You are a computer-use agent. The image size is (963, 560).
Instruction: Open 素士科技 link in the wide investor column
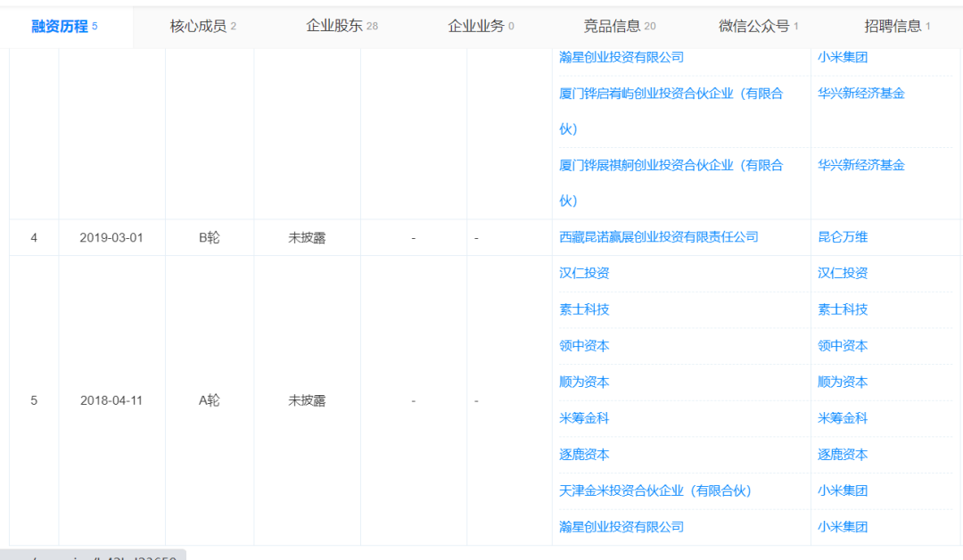point(584,309)
